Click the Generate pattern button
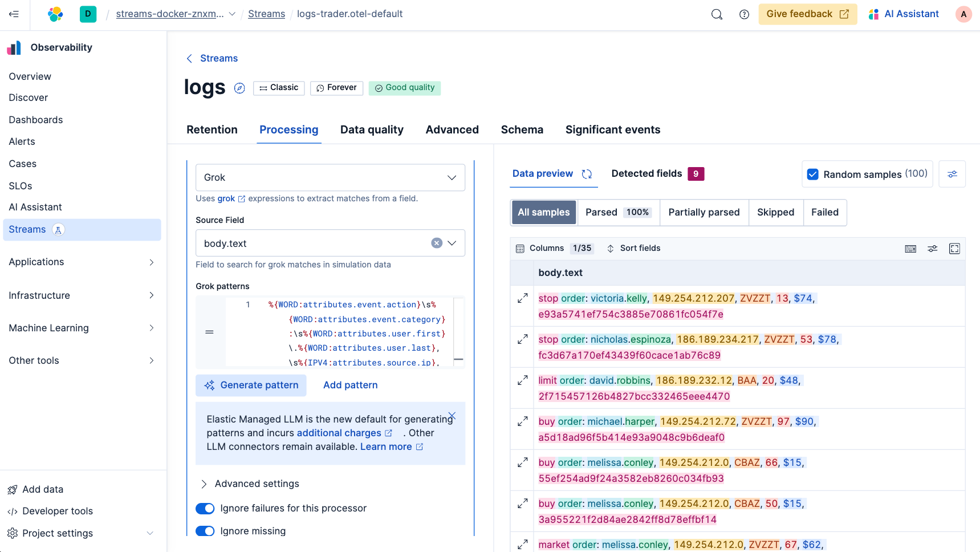 (x=251, y=385)
